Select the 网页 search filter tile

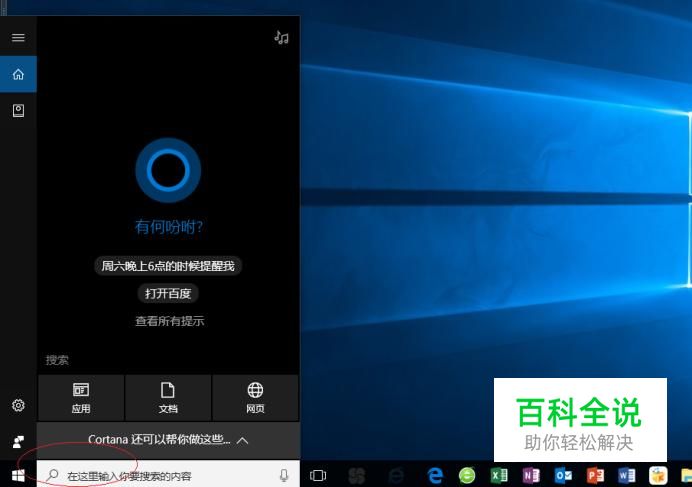[255, 398]
